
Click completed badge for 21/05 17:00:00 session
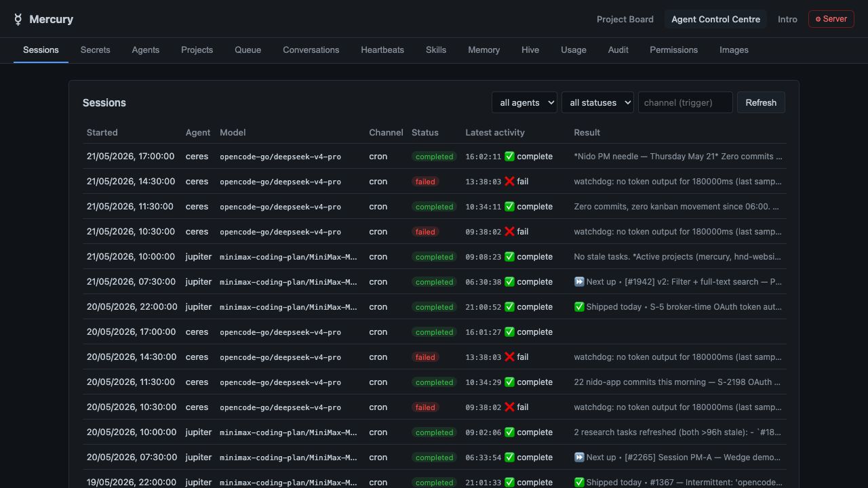click(x=434, y=157)
